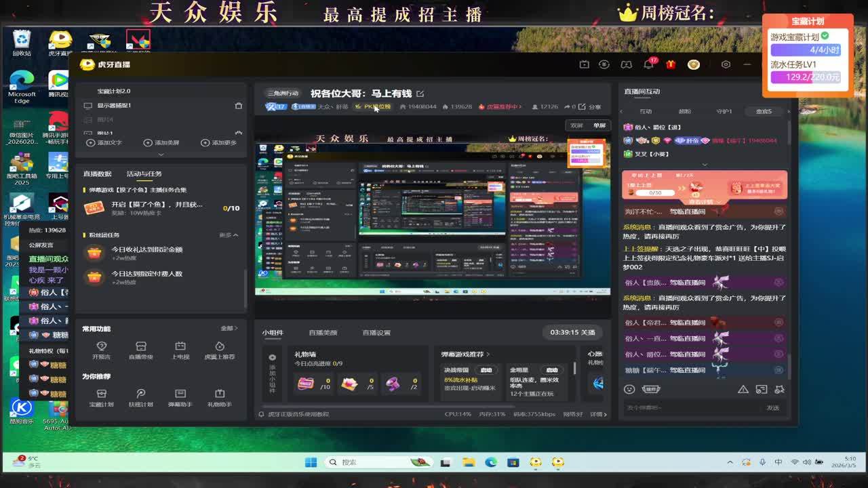868x488 pixels.
Task: Expand the 弹幕游戏推荐 section
Action: [465, 354]
